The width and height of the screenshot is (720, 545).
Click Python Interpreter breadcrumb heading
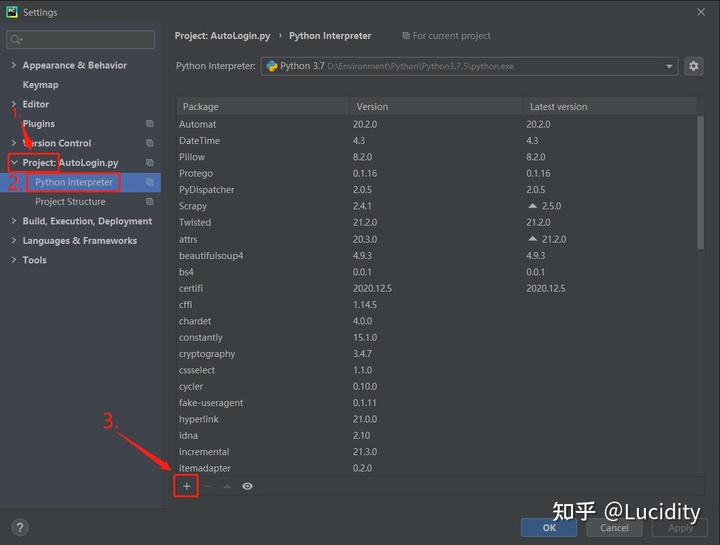pos(330,36)
